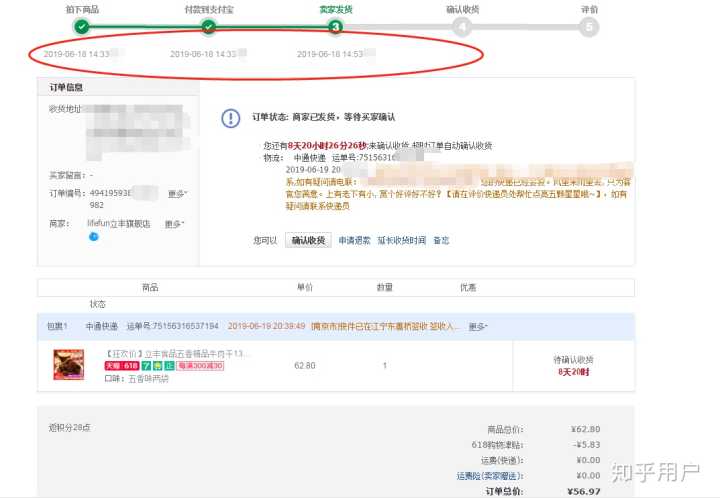Image resolution: width=720 pixels, height=498 pixels.
Task: Click the 单价 column header
Action: (x=305, y=287)
